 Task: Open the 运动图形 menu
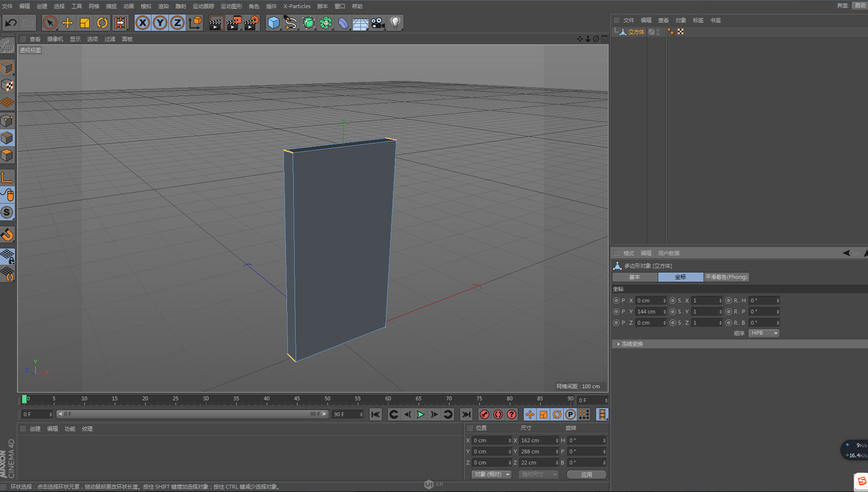pyautogui.click(x=231, y=6)
